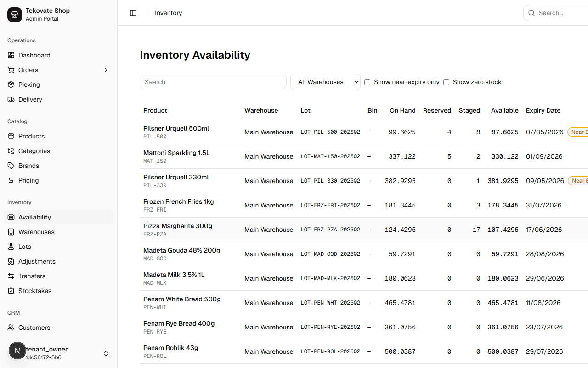Click the Categories tree icon
Screen dimensions: 588x368
[x=11, y=151]
